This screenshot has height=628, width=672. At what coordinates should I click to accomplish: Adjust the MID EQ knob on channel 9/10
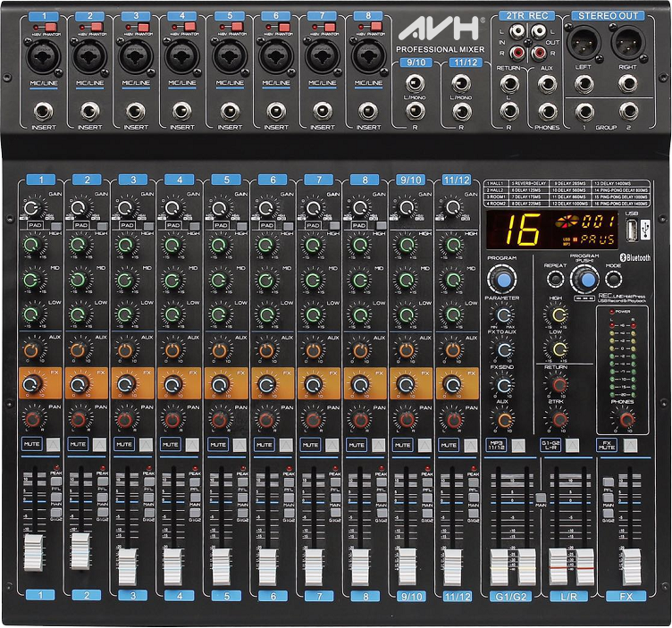pyautogui.click(x=406, y=281)
